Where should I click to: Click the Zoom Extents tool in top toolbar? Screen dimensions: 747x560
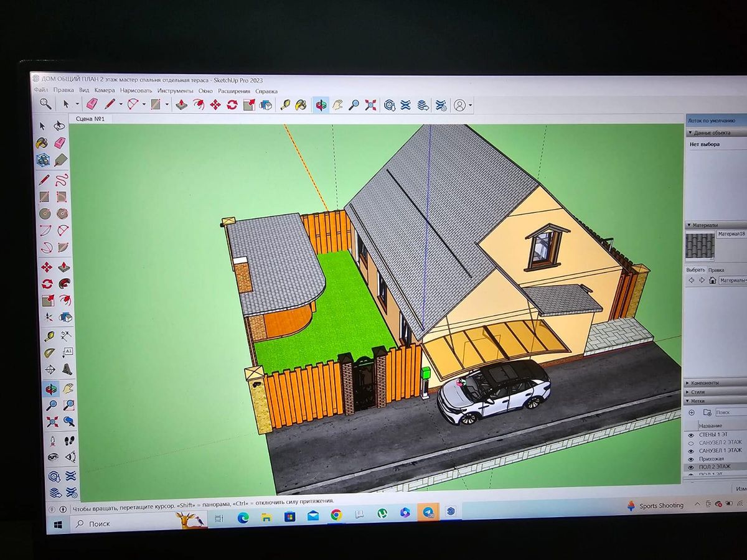[x=370, y=105]
